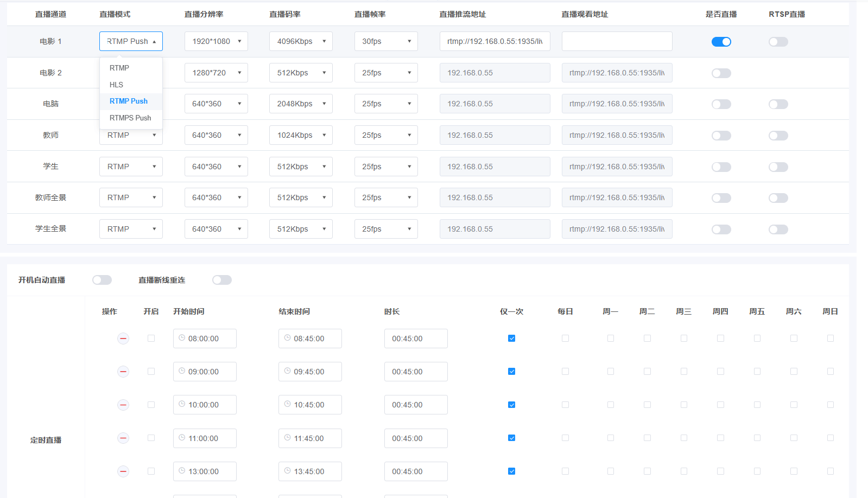
Task: Click 学生 push address field 192.168.0.55
Action: pyautogui.click(x=495, y=167)
